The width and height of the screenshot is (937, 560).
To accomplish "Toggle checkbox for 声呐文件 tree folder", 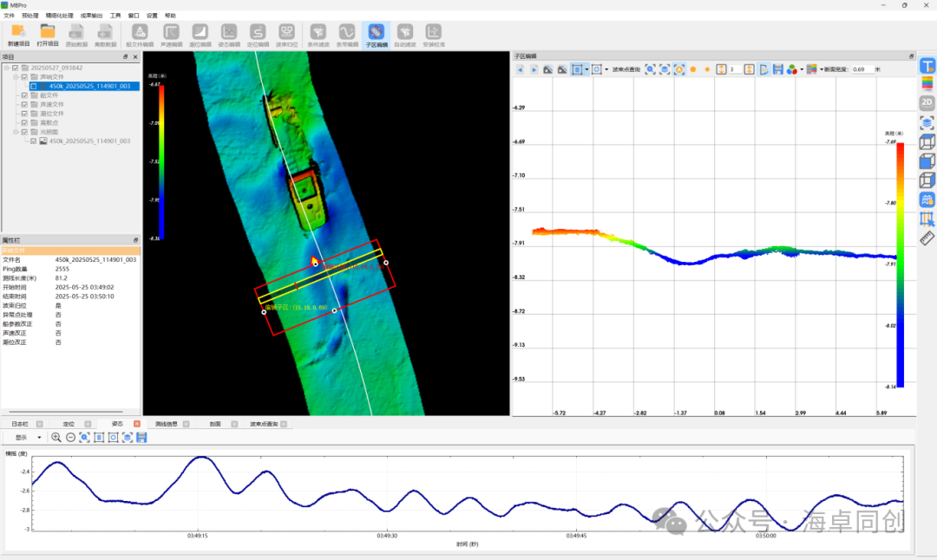I will click(24, 77).
